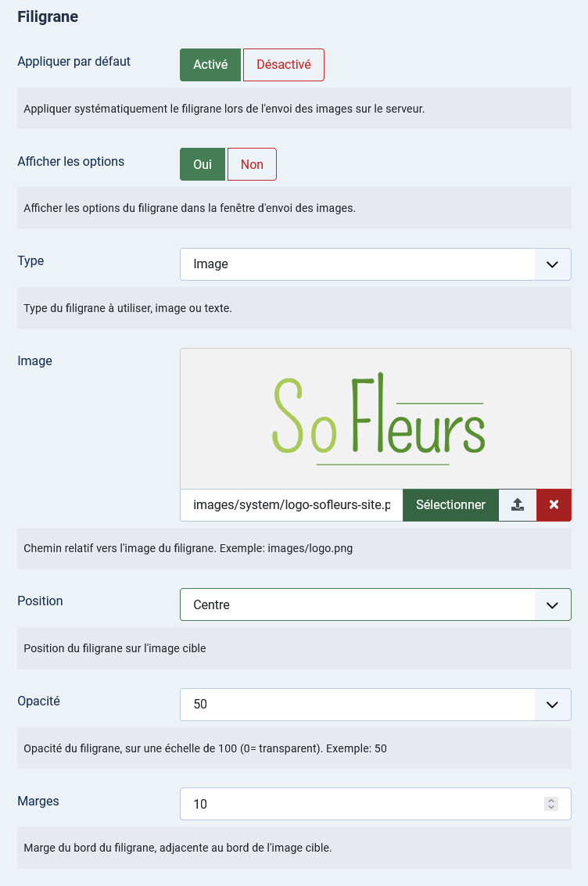Focus the image path text field

(292, 505)
